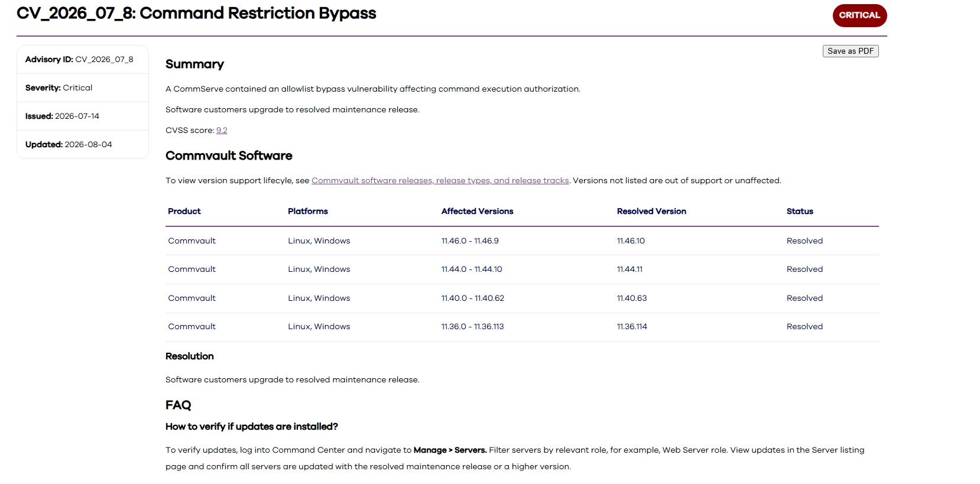
Task: Open the CVSS score 9.2 link
Action: click(x=222, y=131)
